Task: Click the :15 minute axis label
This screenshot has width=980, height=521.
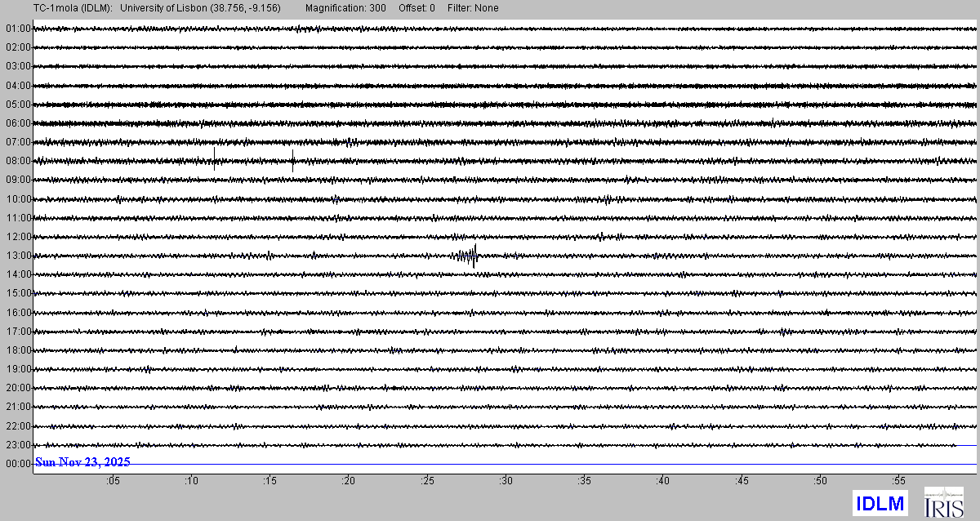Action: point(269,481)
